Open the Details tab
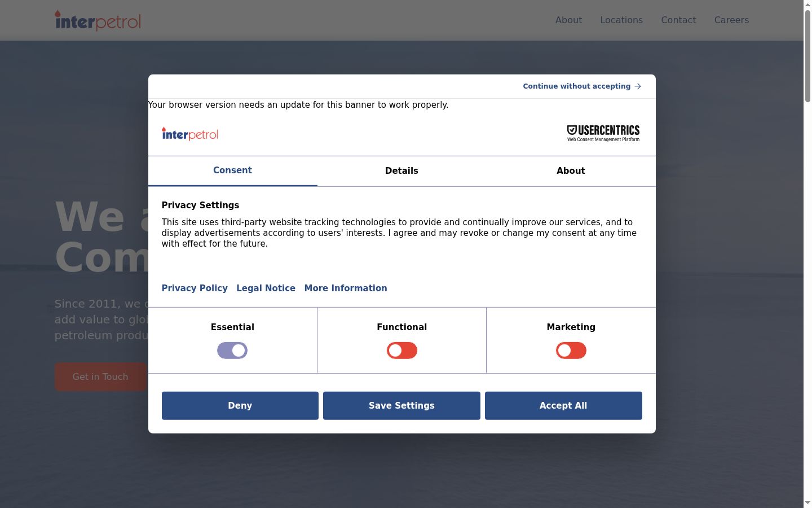 click(401, 171)
